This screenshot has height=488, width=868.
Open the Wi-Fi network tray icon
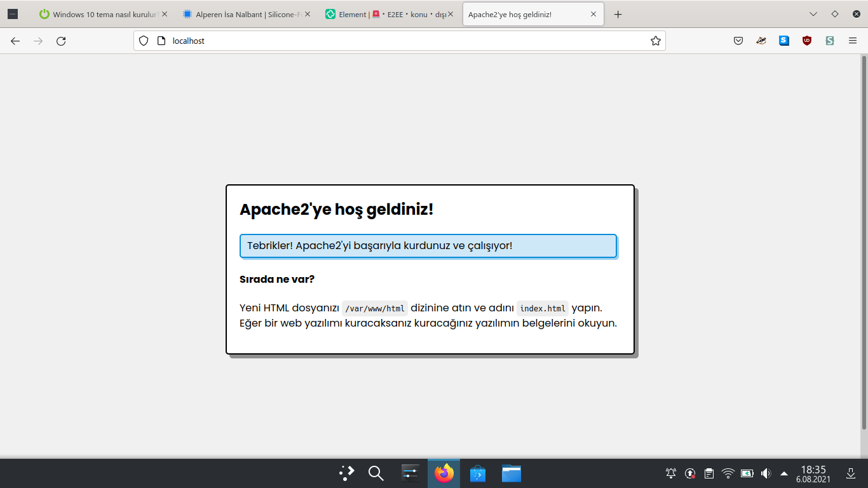click(x=728, y=473)
